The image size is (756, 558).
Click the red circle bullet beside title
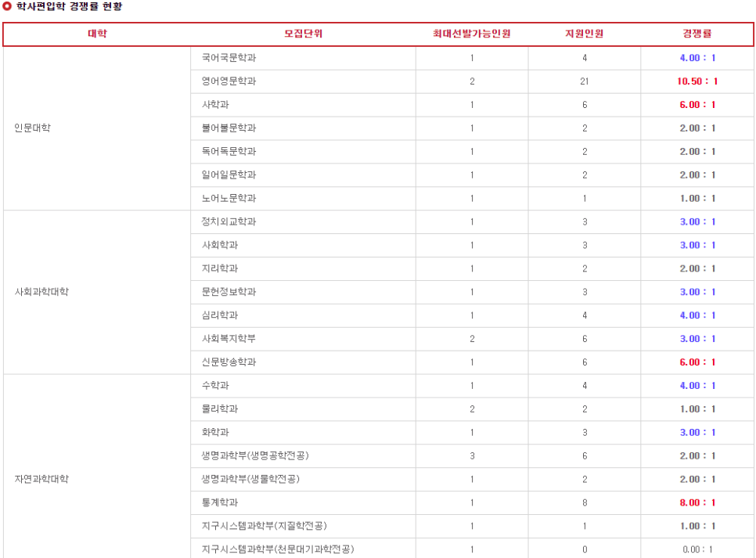tap(7, 5)
